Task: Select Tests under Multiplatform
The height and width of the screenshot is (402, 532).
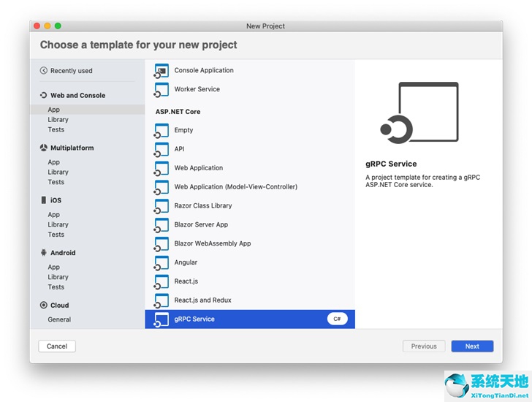Action: (x=56, y=182)
